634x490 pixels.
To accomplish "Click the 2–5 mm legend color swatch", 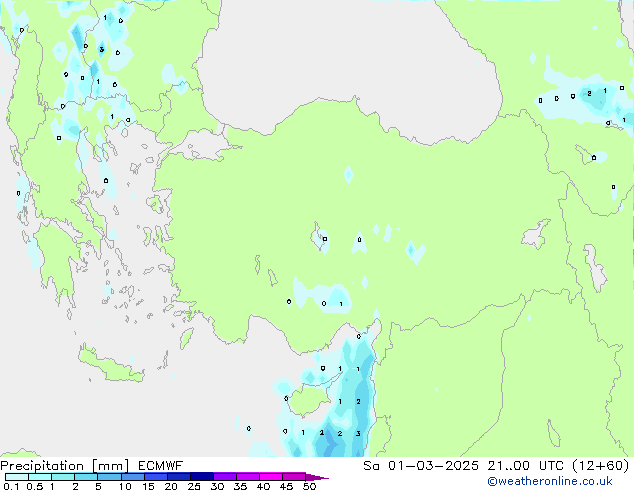I will pyautogui.click(x=86, y=477).
